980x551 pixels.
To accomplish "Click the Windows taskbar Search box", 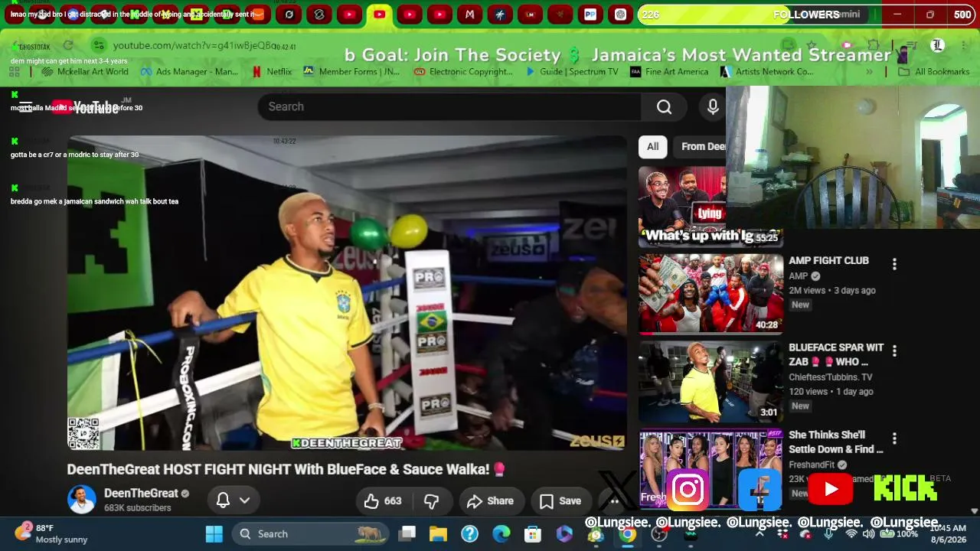I will [310, 533].
